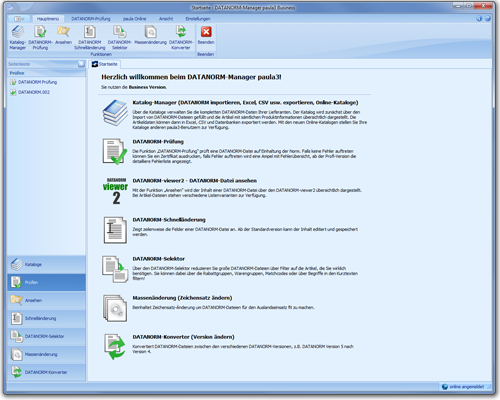Open the paula Online ribbon tab

tap(134, 19)
